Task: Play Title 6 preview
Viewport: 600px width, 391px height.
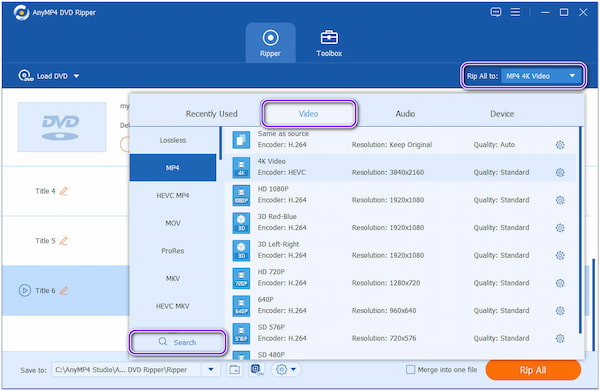Action: (x=24, y=290)
